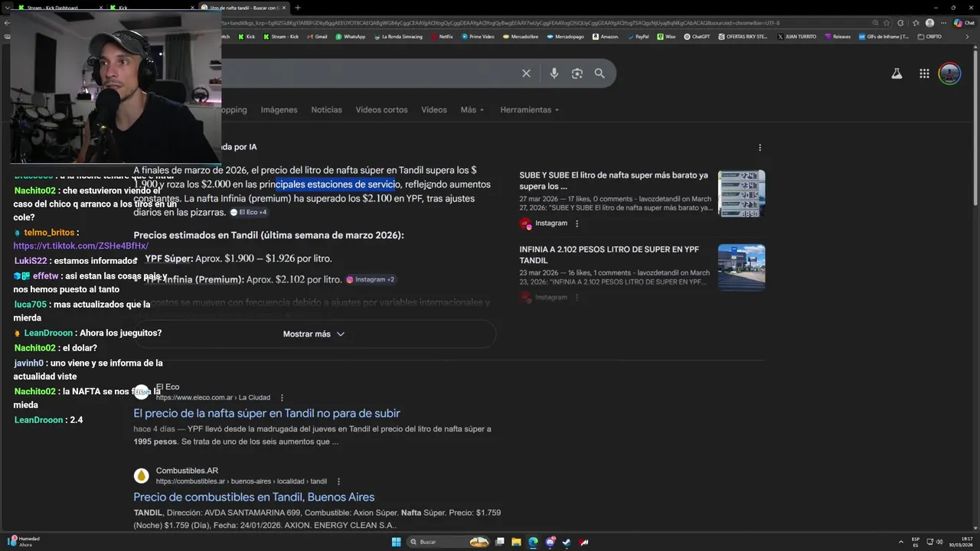Open the taskbar clock and date

tap(960, 542)
